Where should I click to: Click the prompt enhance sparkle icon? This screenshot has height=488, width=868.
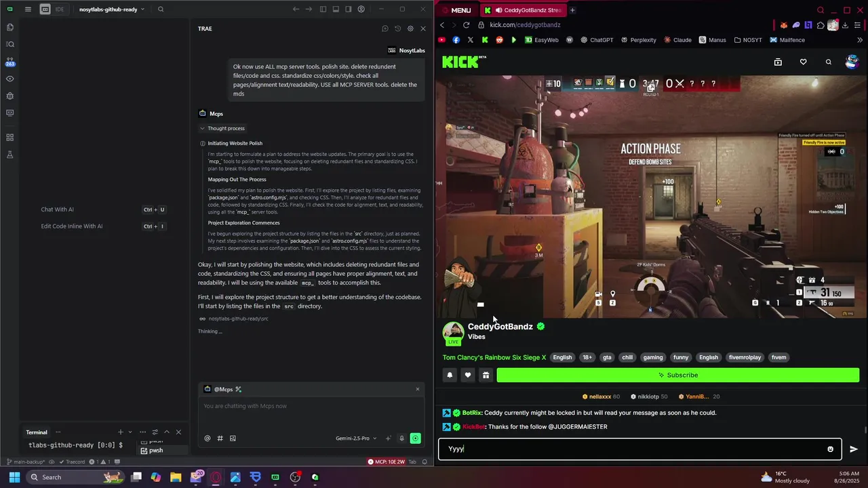point(389,439)
